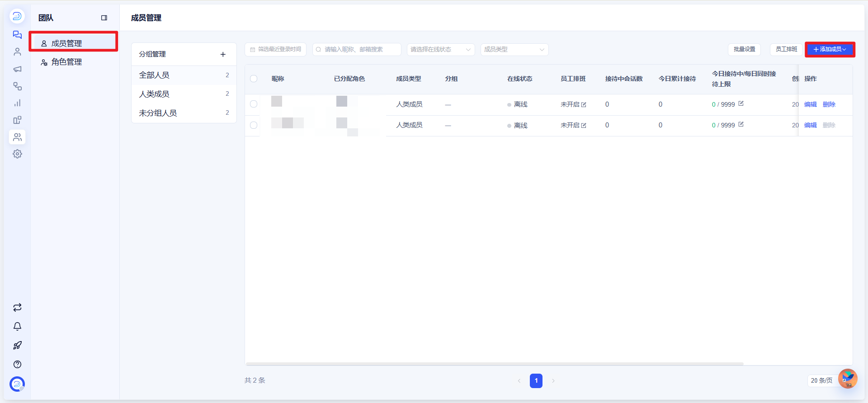Click the 在线状态 column header
This screenshot has width=868, height=403.
coord(520,79)
